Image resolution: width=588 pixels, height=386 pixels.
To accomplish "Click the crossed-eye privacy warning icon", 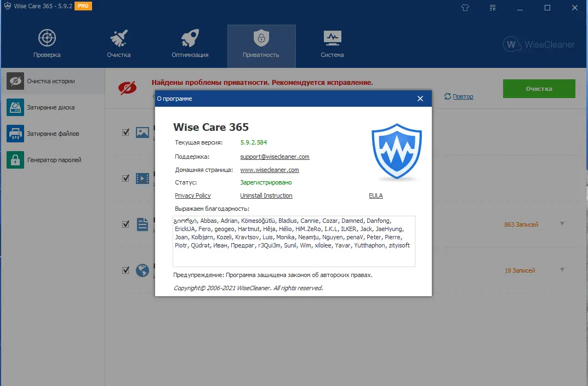I will tap(128, 88).
